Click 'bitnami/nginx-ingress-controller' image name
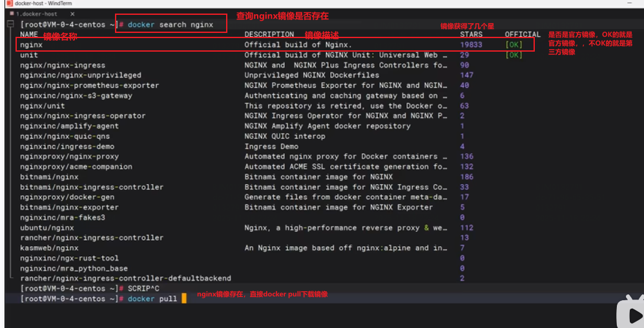 point(92,187)
